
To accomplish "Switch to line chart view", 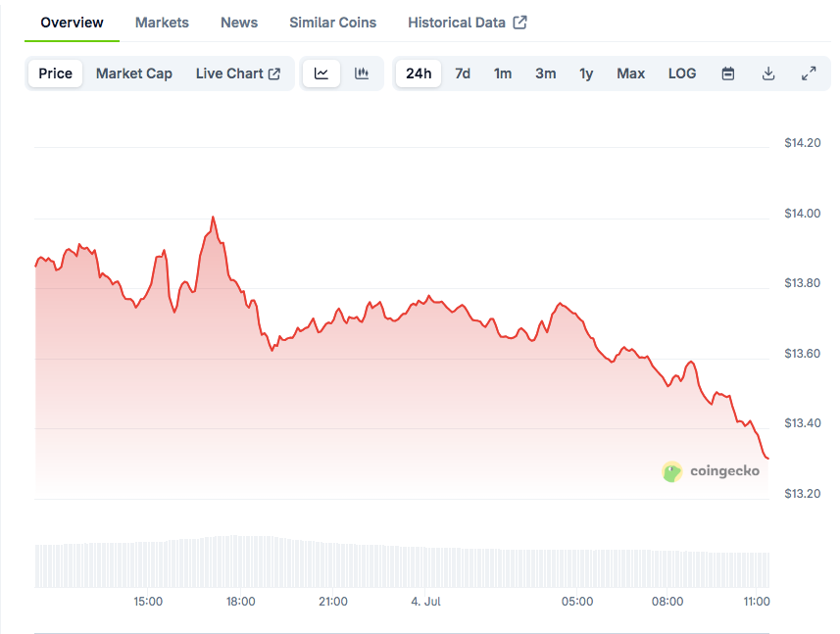I will tap(321, 73).
